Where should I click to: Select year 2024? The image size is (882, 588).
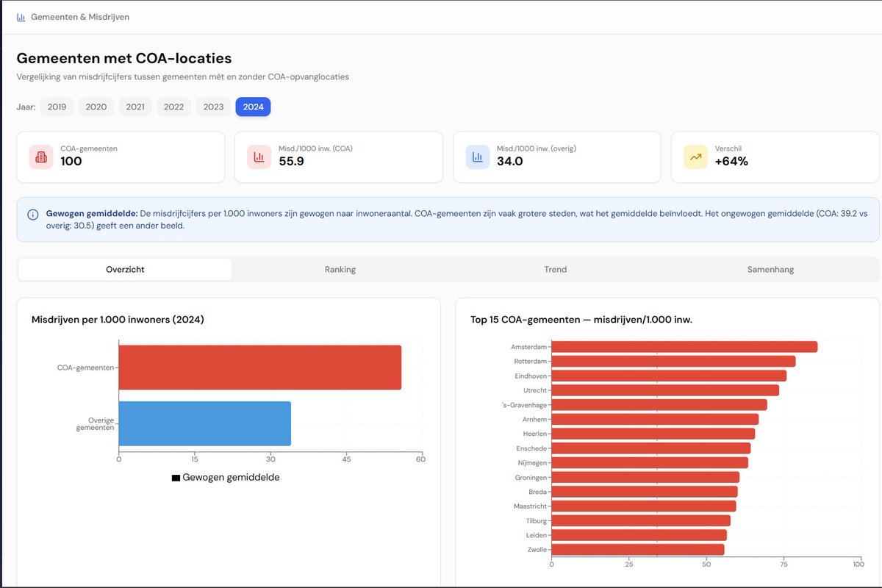coord(253,107)
